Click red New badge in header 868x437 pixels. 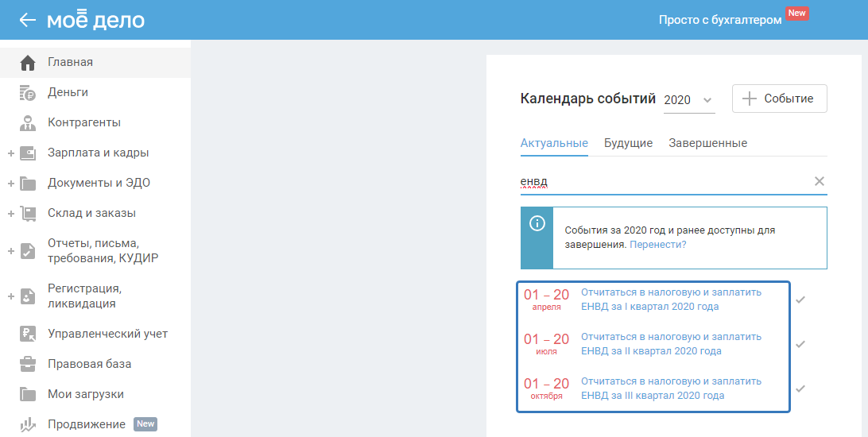click(x=797, y=14)
